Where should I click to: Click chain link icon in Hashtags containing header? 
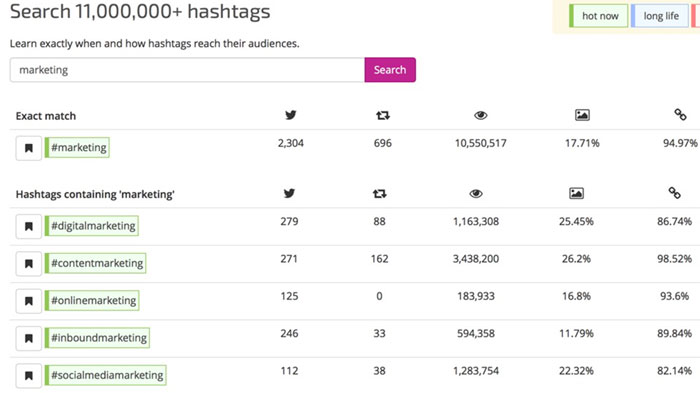point(674,193)
